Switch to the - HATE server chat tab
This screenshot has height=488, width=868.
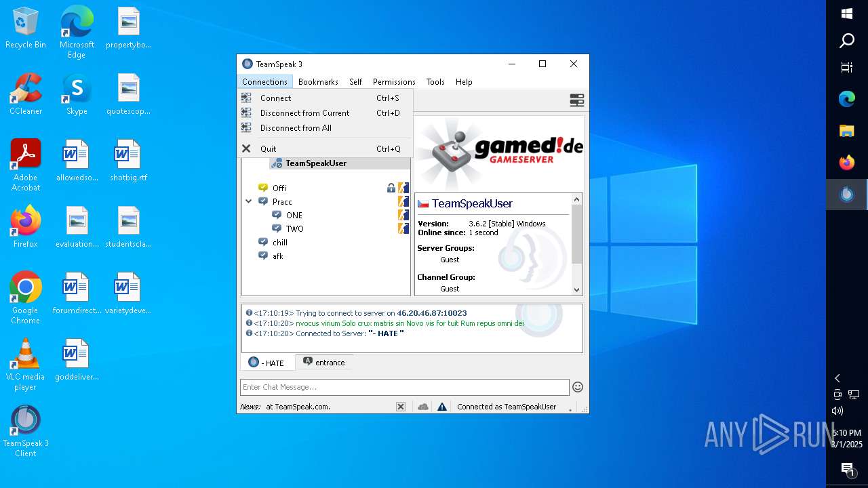267,363
